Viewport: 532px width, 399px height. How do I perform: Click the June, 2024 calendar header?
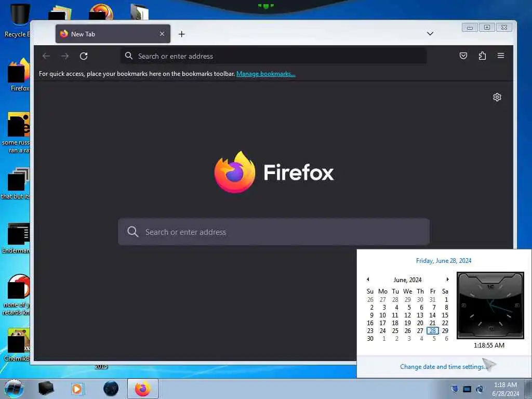pos(407,280)
